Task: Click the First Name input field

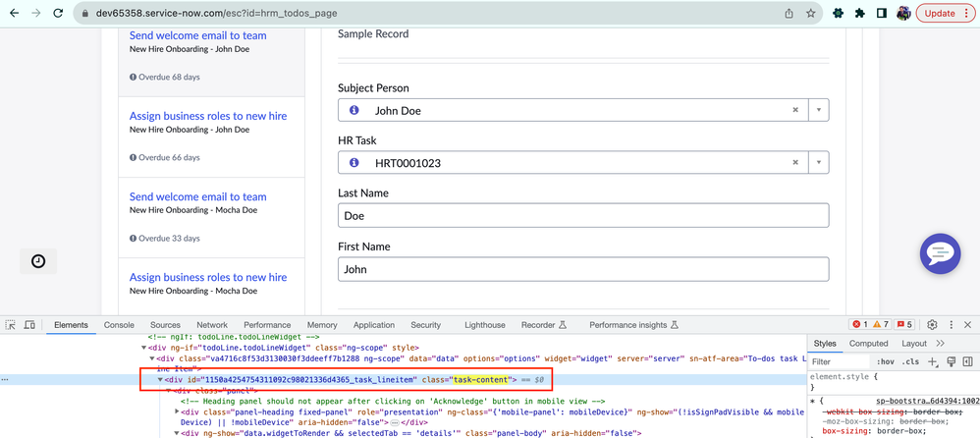Action: (x=583, y=269)
